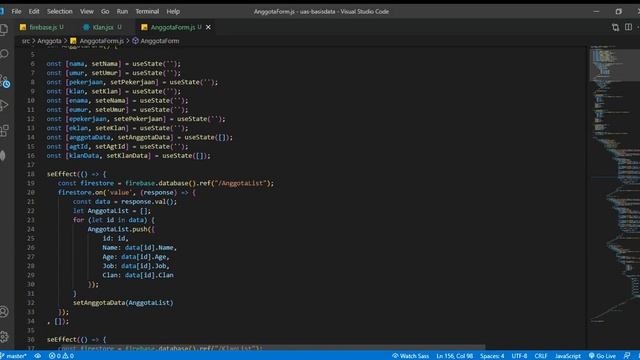Click the AnggotaForm.js file breadcrumb
The width and height of the screenshot is (640, 360).
pyautogui.click(x=97, y=41)
